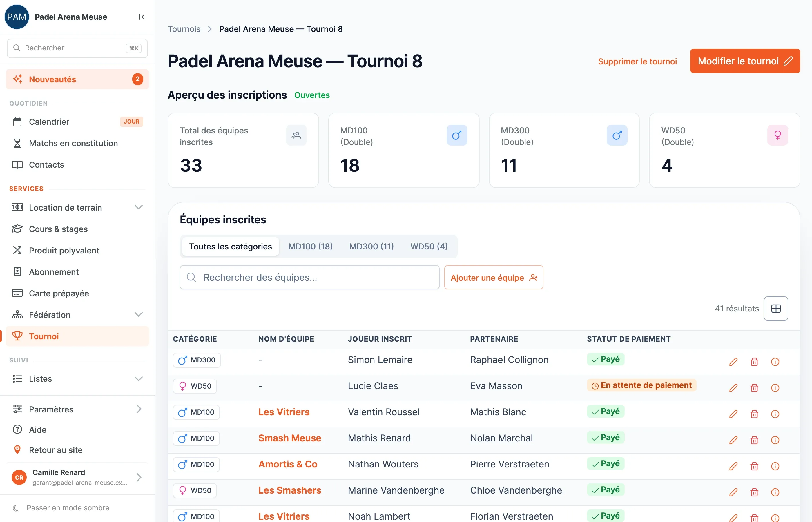Screen dimensions: 812x522
Task: Show info for Lucie Claes row
Action: (775, 388)
